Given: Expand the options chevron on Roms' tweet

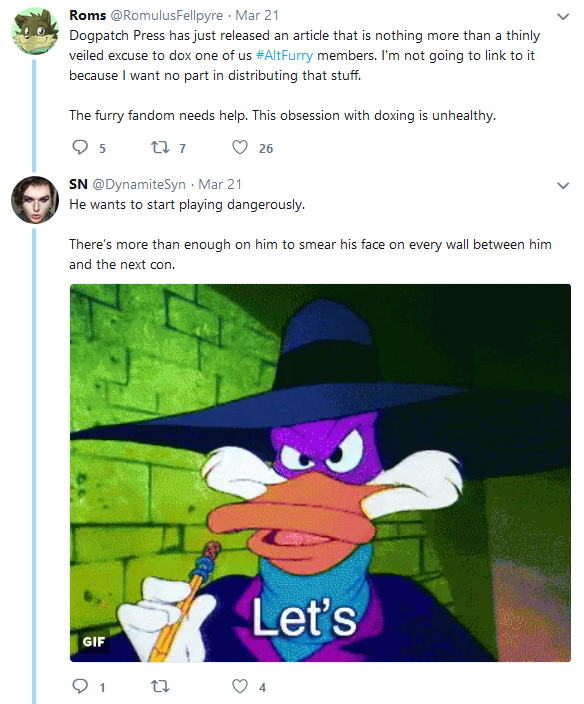Looking at the screenshot, I should coord(563,17).
